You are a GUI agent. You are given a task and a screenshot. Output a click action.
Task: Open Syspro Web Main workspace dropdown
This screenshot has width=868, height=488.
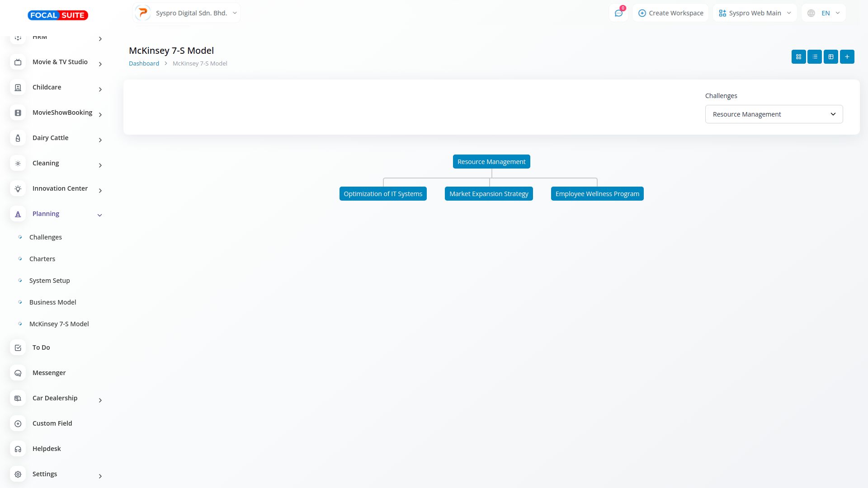coord(755,13)
